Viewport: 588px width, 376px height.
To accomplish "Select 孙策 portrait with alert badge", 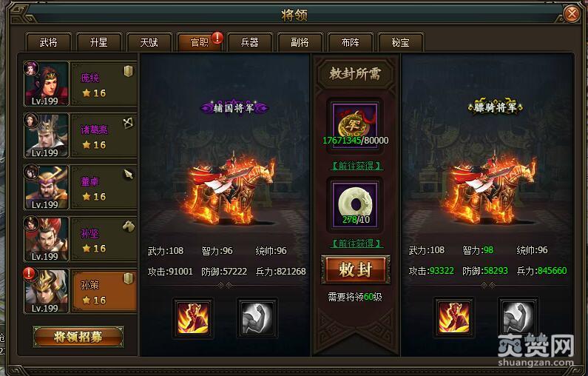I will coord(46,291).
